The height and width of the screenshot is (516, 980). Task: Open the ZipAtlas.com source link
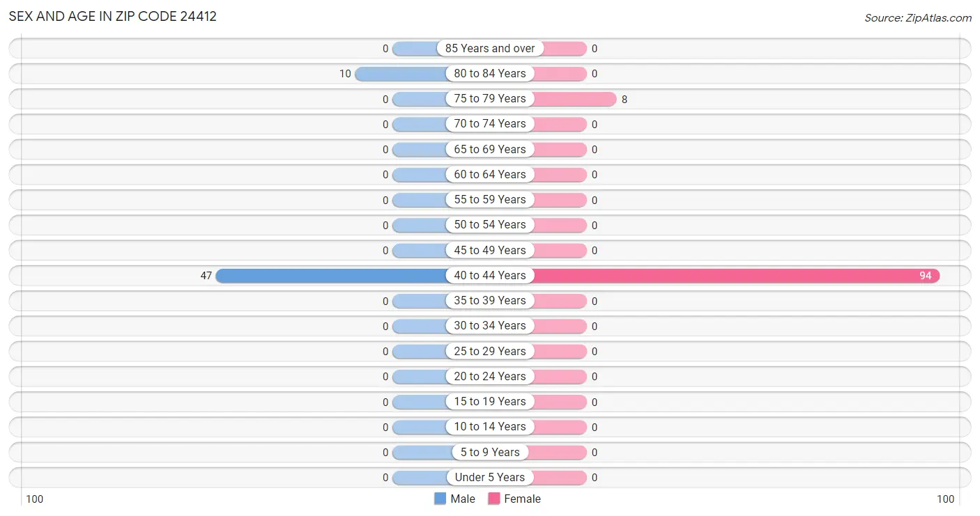(918, 18)
